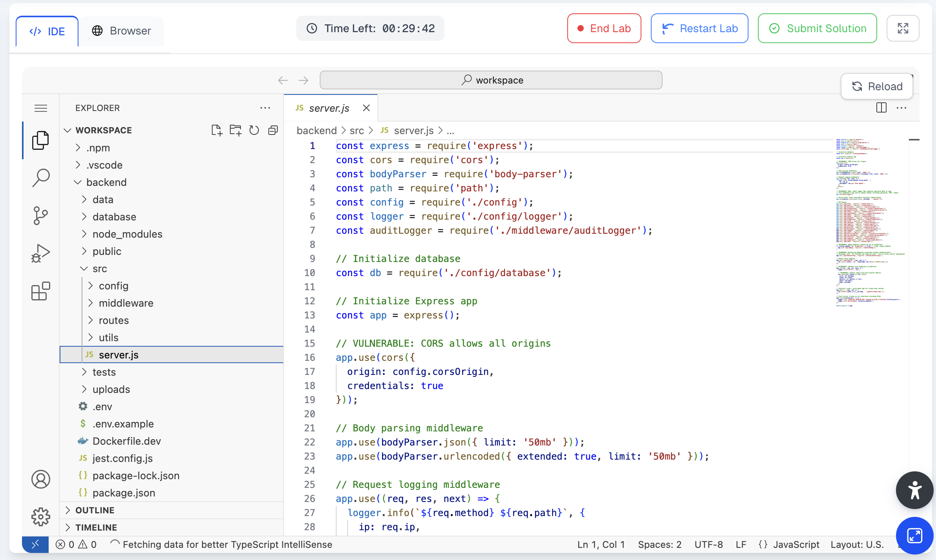Click the workspace command search field
This screenshot has width=936, height=560.
click(x=491, y=80)
